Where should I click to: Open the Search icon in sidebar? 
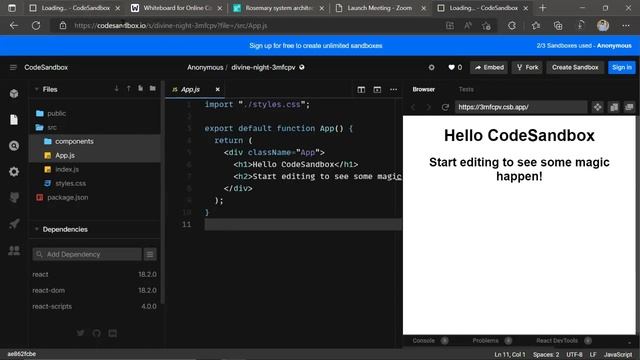(14, 146)
